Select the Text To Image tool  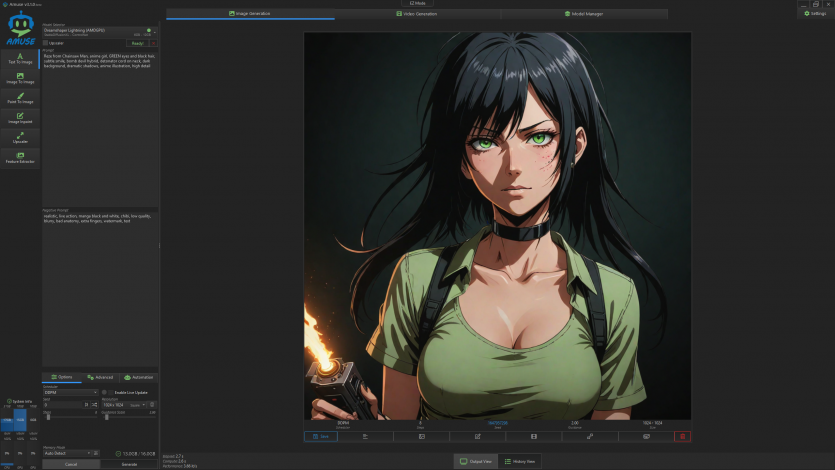point(21,56)
